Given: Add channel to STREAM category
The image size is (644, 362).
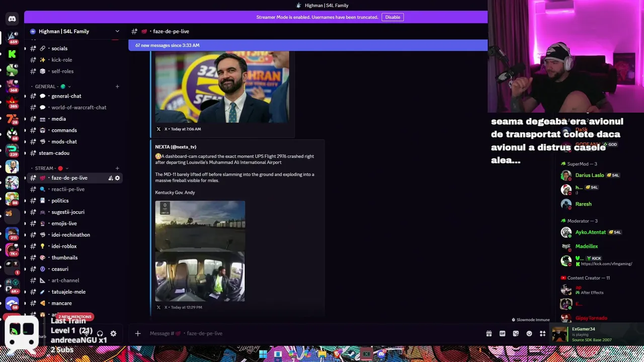Looking at the screenshot, I should [117, 168].
